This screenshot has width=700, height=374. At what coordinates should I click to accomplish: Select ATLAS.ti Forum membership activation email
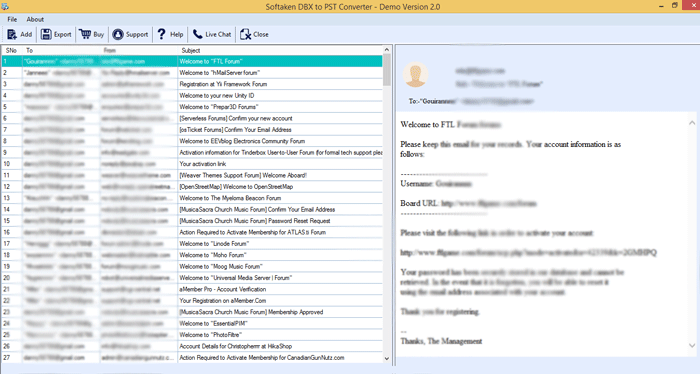click(x=192, y=232)
